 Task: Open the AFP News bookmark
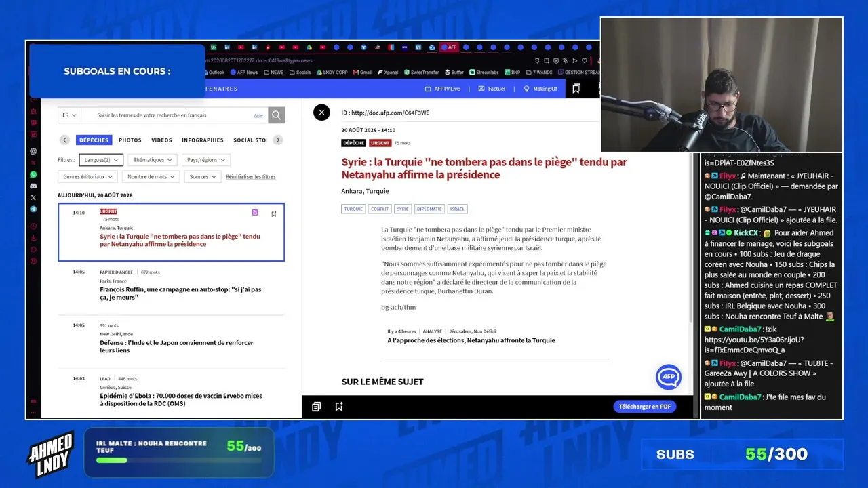pos(244,73)
